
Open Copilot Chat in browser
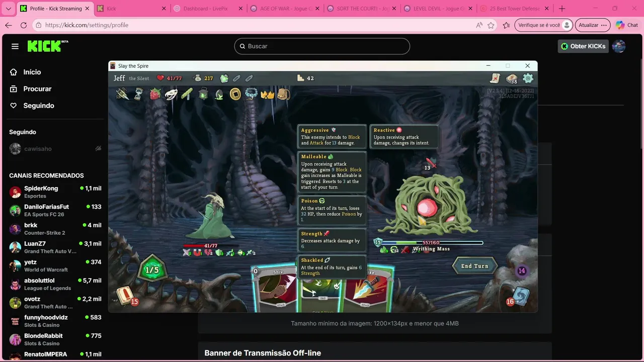coord(627,25)
